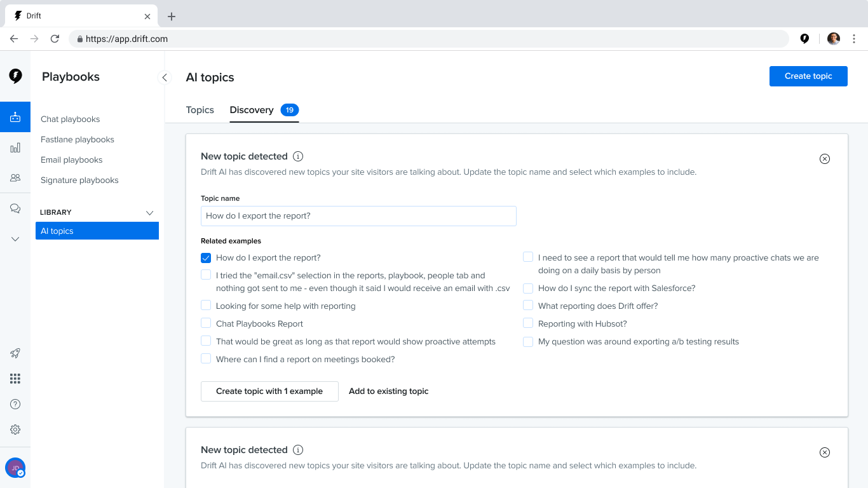
Task: Check 'Chat Playbooks Report' example
Action: (206, 323)
